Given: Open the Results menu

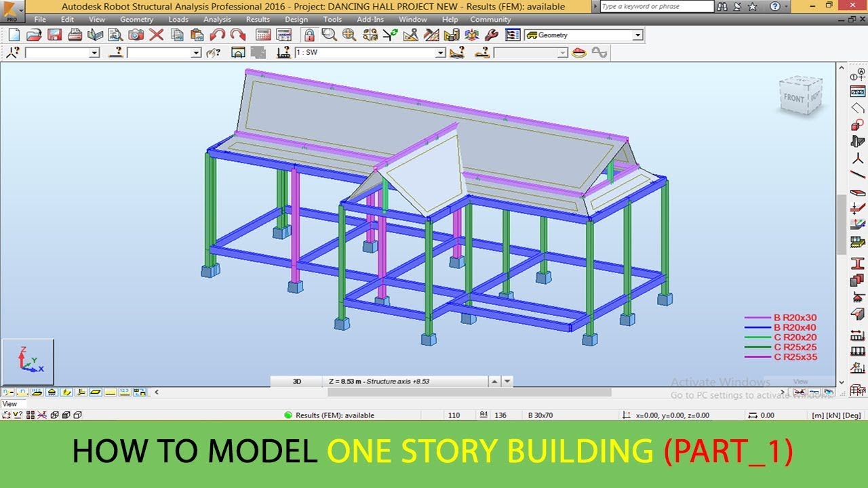Looking at the screenshot, I should (258, 20).
